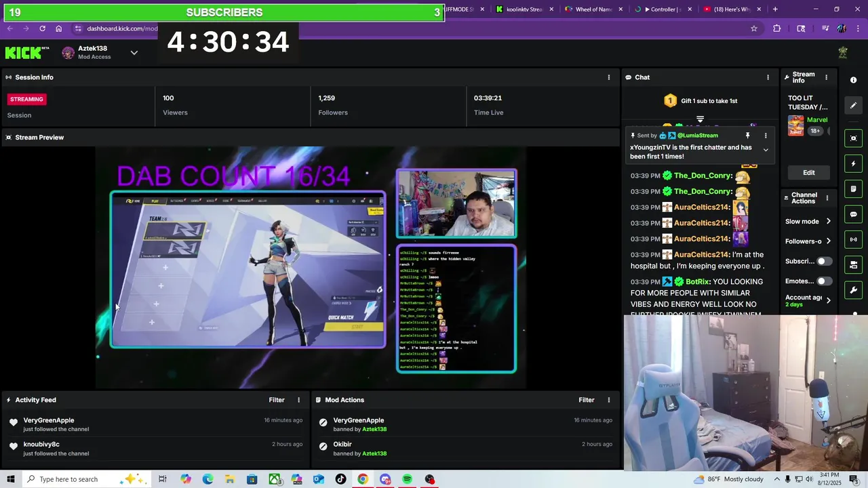868x488 pixels.
Task: Click the lightning bolt icon in sidebar
Action: (853, 163)
